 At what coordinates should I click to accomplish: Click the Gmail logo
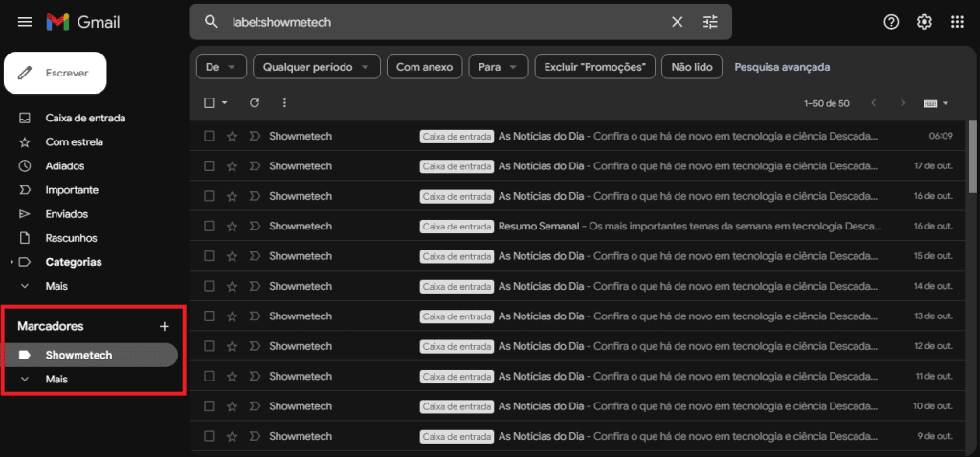point(83,23)
